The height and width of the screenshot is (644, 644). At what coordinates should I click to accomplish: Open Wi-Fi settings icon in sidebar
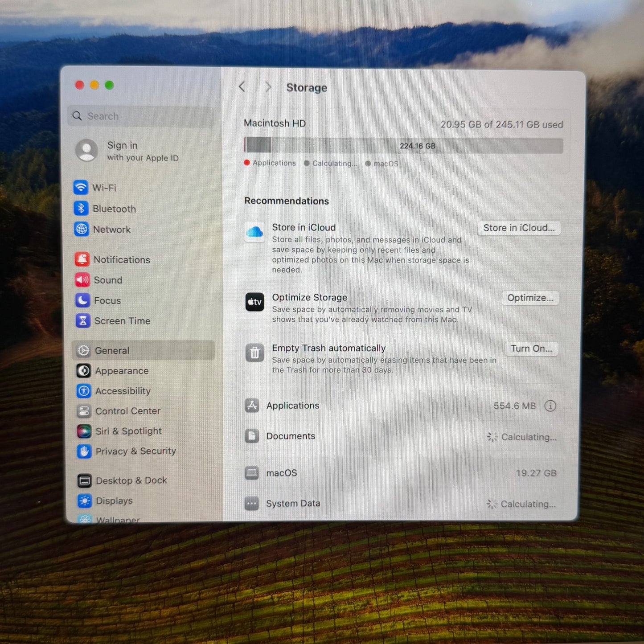(81, 188)
